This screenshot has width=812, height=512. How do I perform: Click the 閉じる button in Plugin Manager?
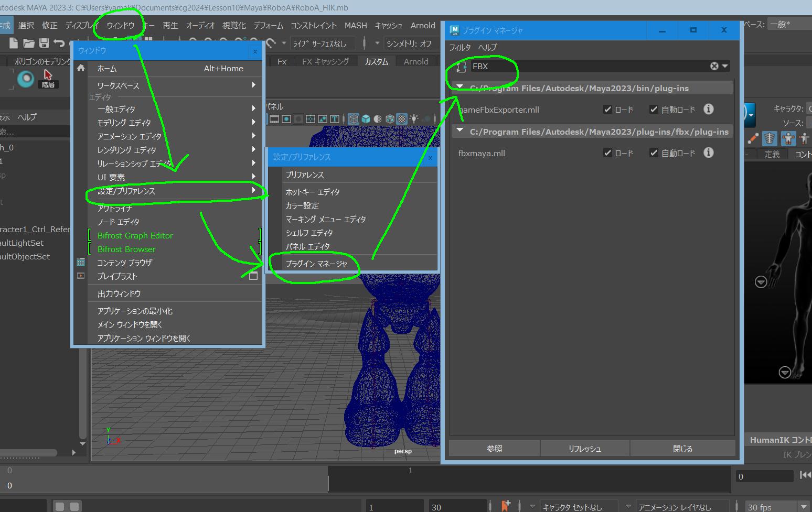coord(682,449)
